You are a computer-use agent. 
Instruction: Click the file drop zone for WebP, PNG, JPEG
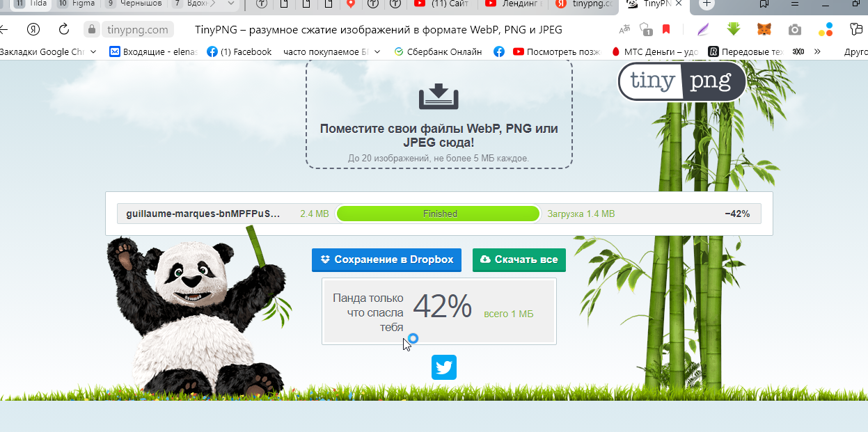click(439, 113)
